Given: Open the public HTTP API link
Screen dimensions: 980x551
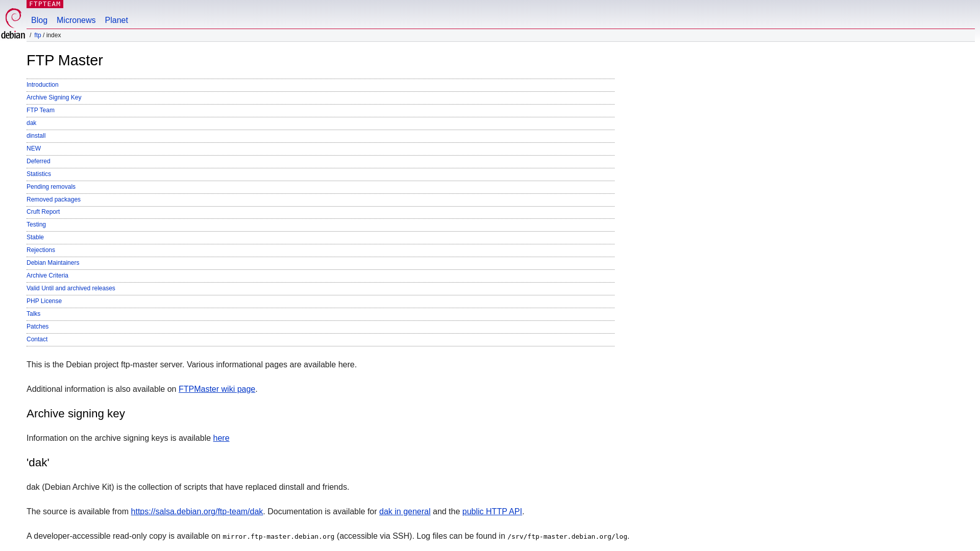Looking at the screenshot, I should [492, 512].
